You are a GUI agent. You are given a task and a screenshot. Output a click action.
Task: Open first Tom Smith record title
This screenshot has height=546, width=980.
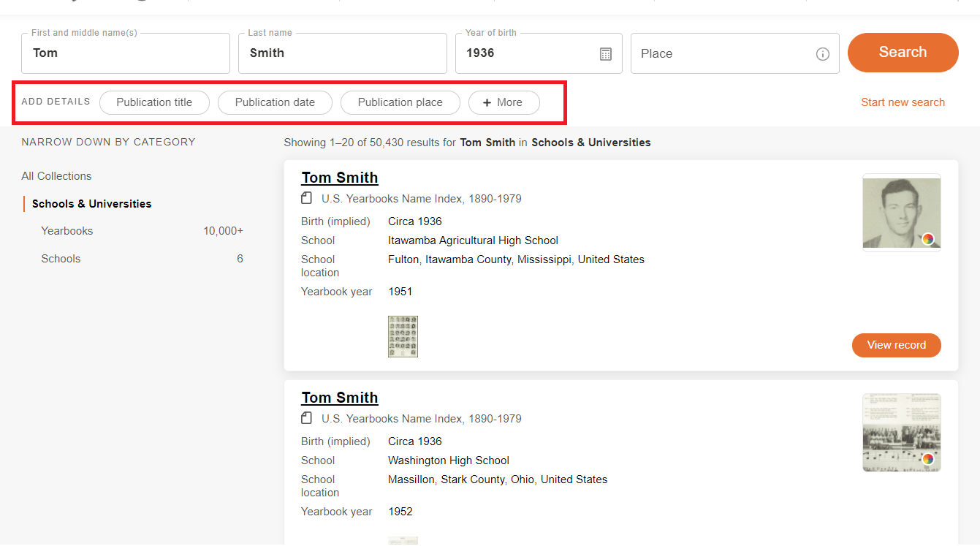pos(340,178)
